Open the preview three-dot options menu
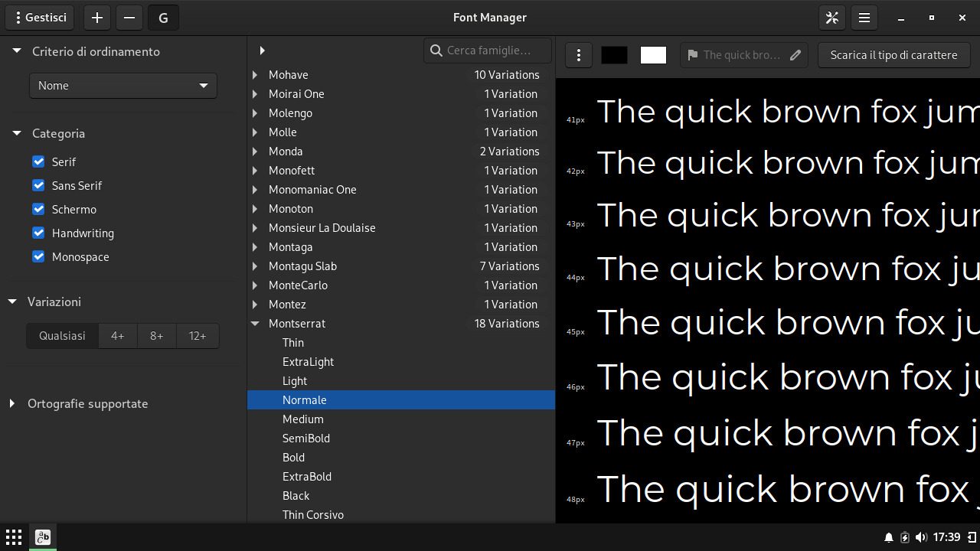980x551 pixels. click(579, 55)
